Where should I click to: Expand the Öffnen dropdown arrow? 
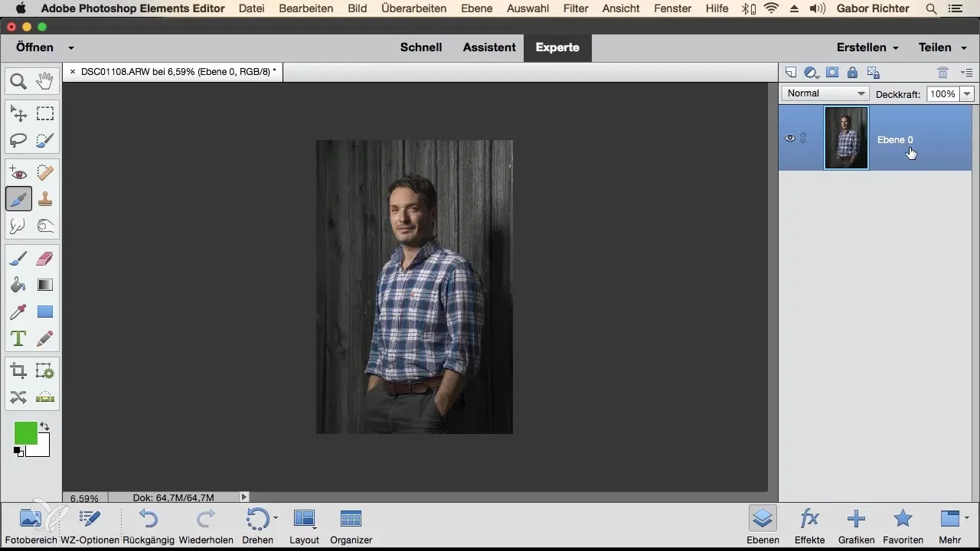pos(71,47)
